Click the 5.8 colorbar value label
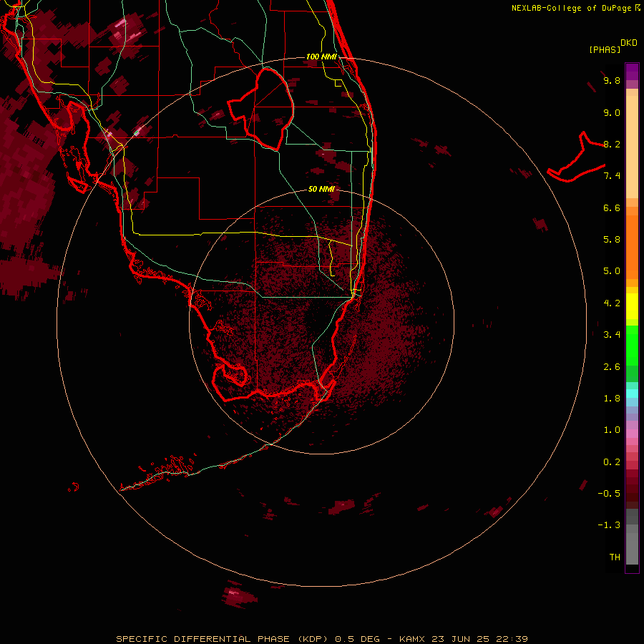Viewport: 644px width, 644px height. point(612,240)
